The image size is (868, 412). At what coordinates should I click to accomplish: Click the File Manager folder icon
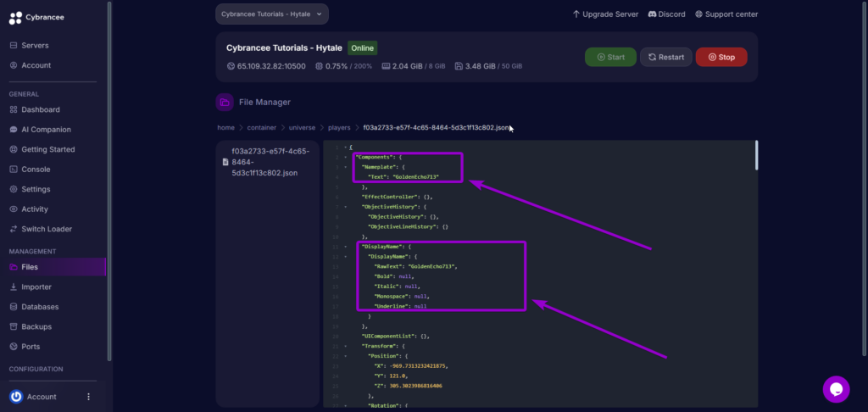225,102
